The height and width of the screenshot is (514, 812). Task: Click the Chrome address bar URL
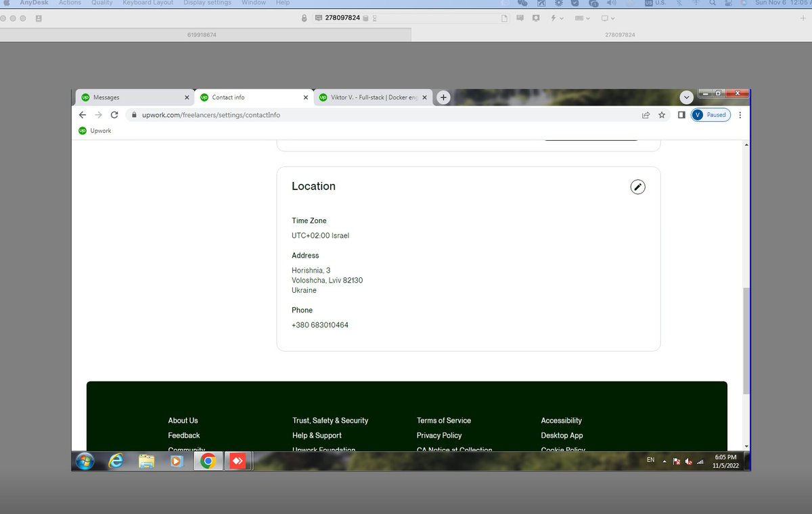211,115
